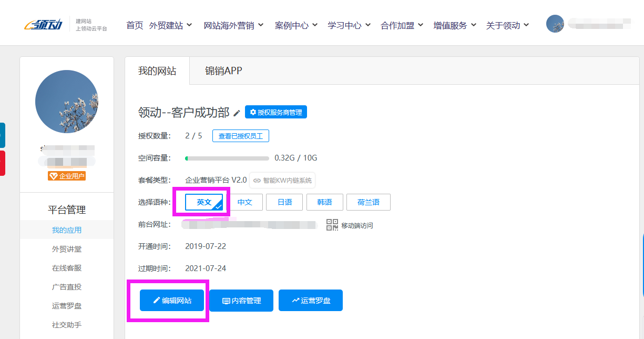Click the pencil icon beside 领动--客户成功部
This screenshot has height=339, width=644.
tap(237, 113)
